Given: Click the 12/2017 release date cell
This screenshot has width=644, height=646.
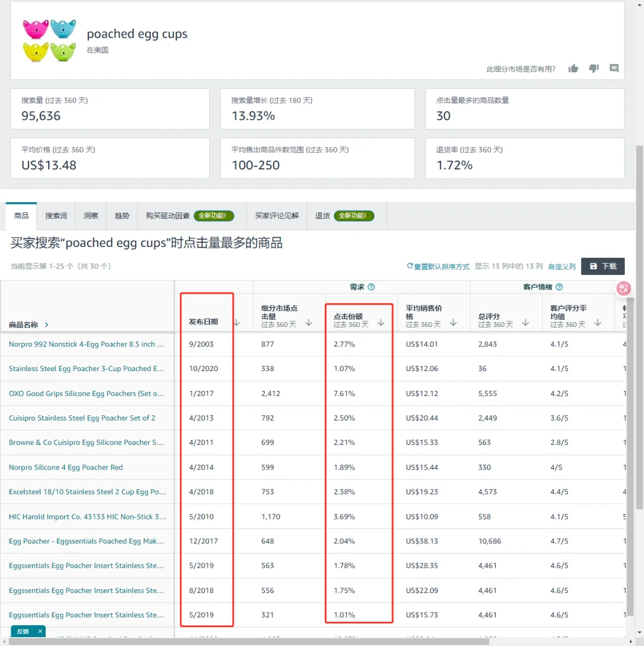Looking at the screenshot, I should click(x=203, y=541).
